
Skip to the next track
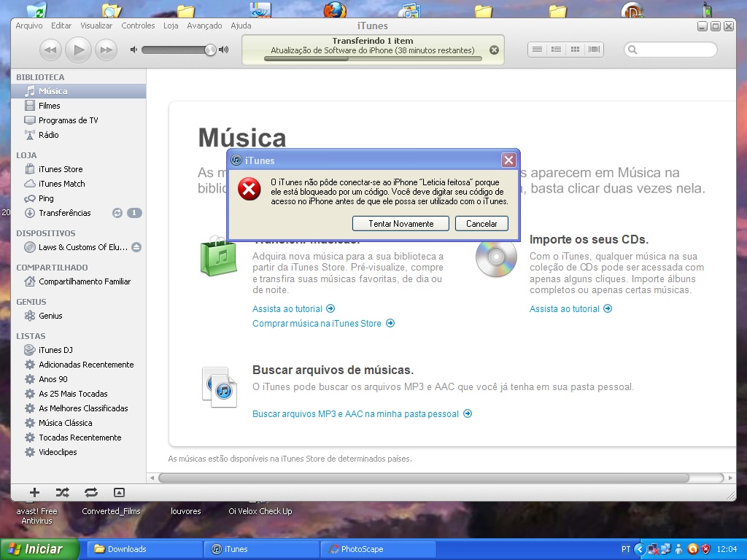(x=107, y=50)
